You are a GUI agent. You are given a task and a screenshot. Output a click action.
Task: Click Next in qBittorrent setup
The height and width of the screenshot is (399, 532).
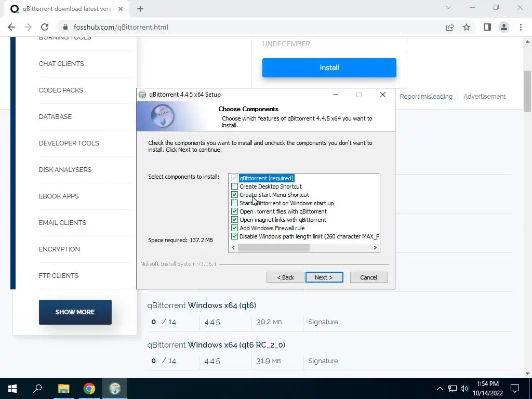(324, 277)
